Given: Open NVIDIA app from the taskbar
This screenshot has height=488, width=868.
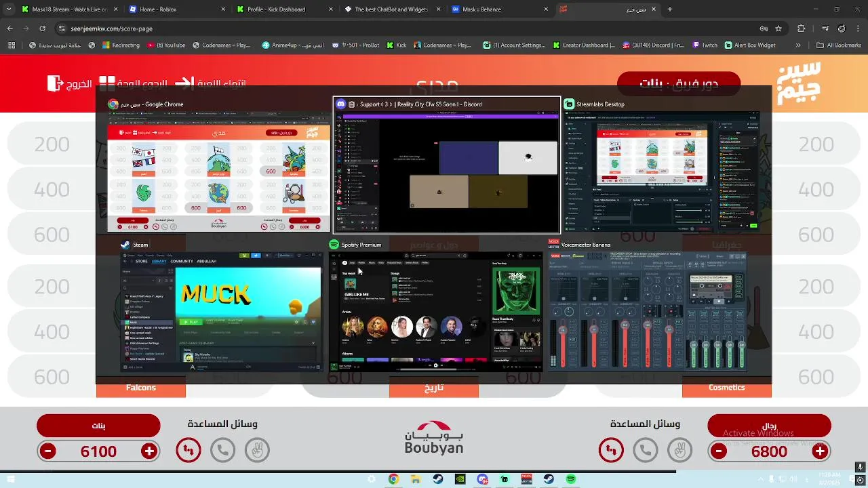Looking at the screenshot, I should pos(460,479).
